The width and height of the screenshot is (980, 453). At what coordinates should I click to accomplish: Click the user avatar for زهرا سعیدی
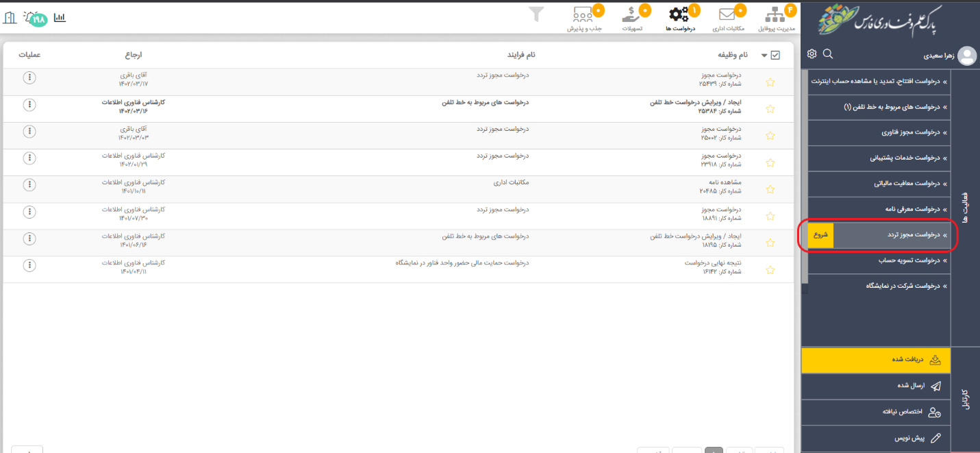click(x=966, y=56)
